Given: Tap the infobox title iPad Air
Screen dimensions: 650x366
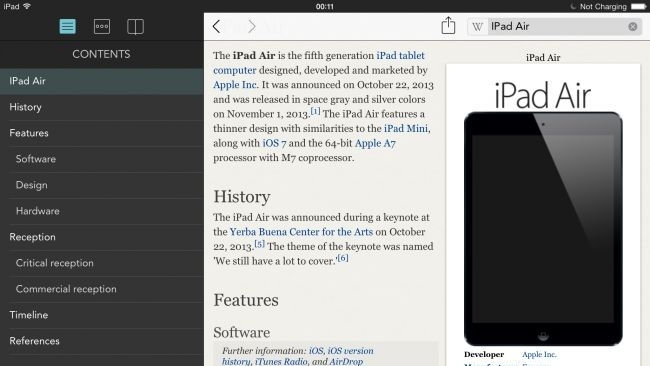Looking at the screenshot, I should click(543, 58).
